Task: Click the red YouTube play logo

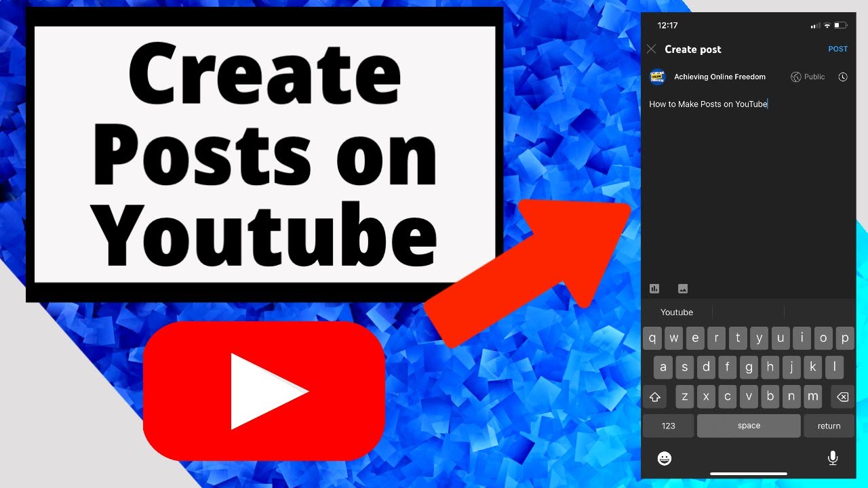Action: tap(264, 391)
